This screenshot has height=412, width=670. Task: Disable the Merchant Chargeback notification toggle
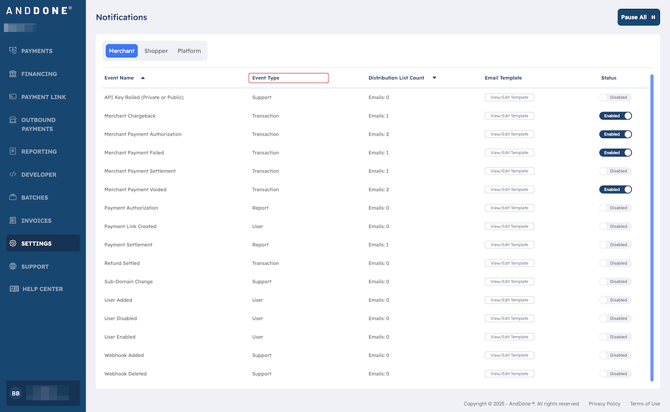pos(615,116)
